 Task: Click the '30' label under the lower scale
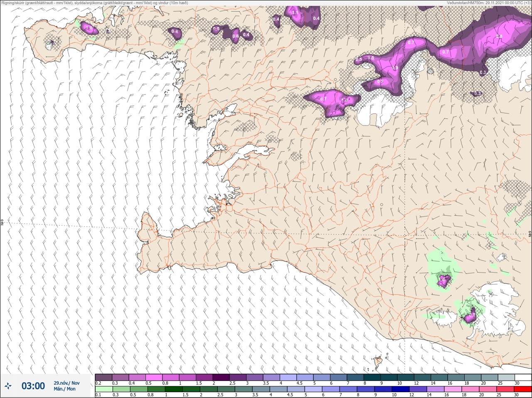[517, 395]
